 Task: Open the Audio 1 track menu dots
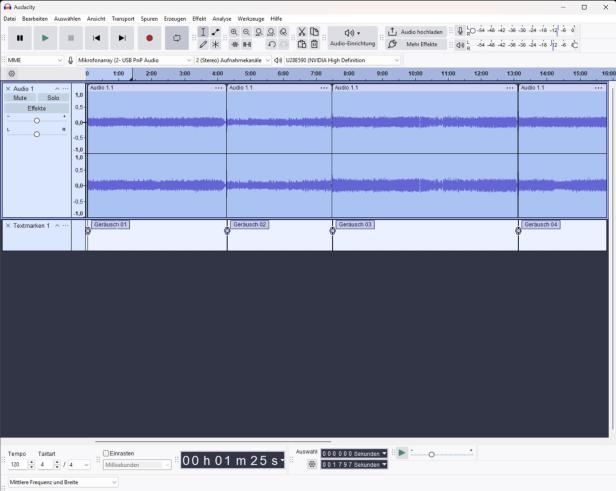click(65, 88)
